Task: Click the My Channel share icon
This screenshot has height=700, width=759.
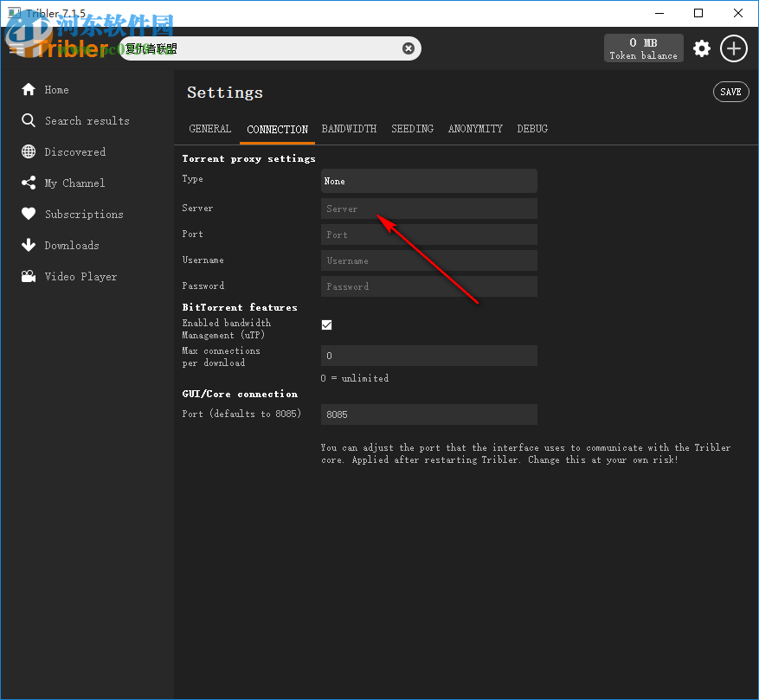Action: pyautogui.click(x=29, y=183)
